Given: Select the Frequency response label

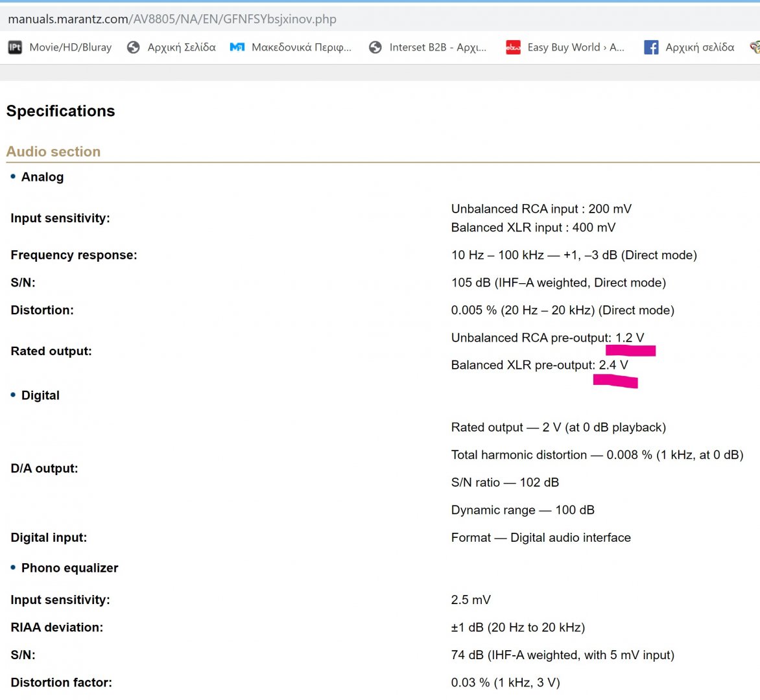Looking at the screenshot, I should [74, 255].
